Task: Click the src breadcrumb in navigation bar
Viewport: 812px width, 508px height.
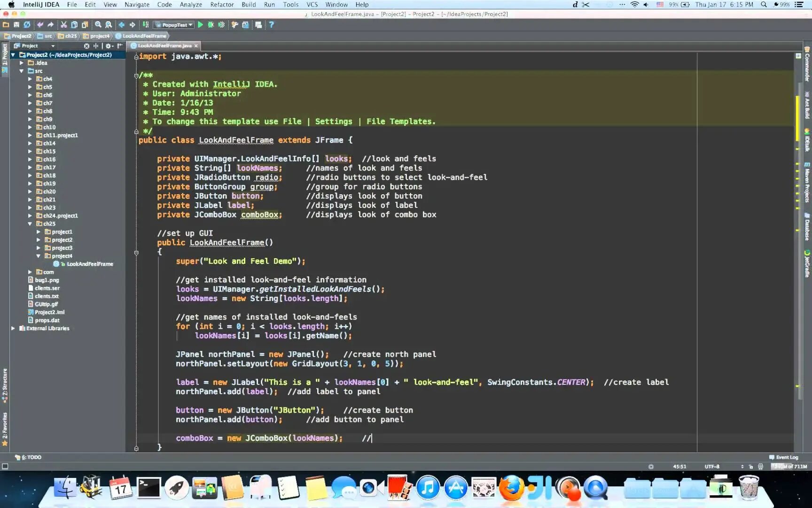Action: pyautogui.click(x=45, y=36)
